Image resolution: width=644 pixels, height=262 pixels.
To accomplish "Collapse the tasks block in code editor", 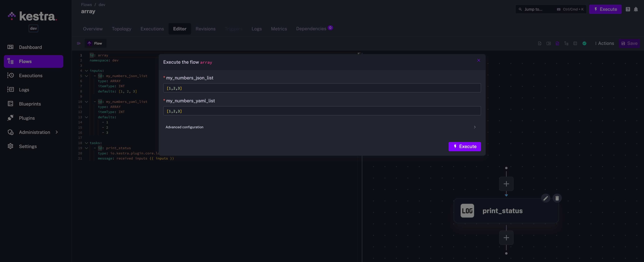I will coord(87,143).
